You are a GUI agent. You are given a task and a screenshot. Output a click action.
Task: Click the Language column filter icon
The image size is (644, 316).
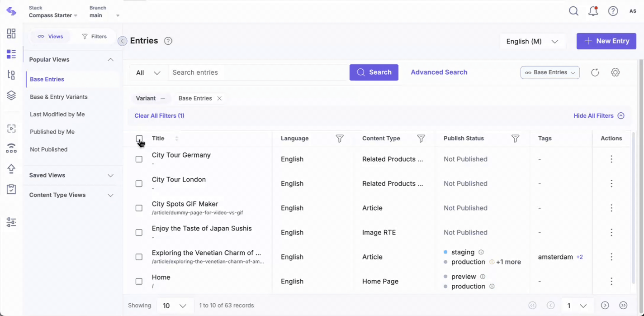click(x=340, y=139)
